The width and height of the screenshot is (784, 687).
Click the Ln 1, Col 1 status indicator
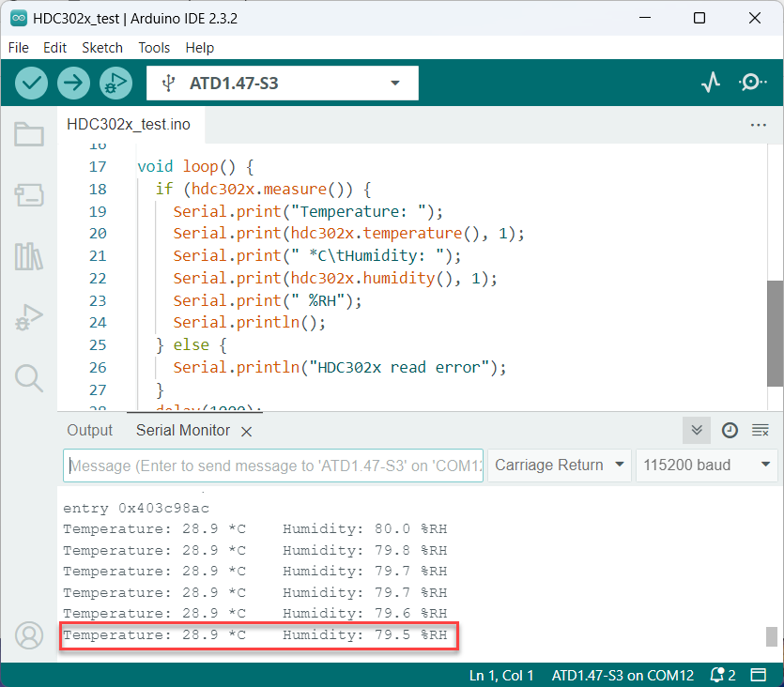(501, 675)
